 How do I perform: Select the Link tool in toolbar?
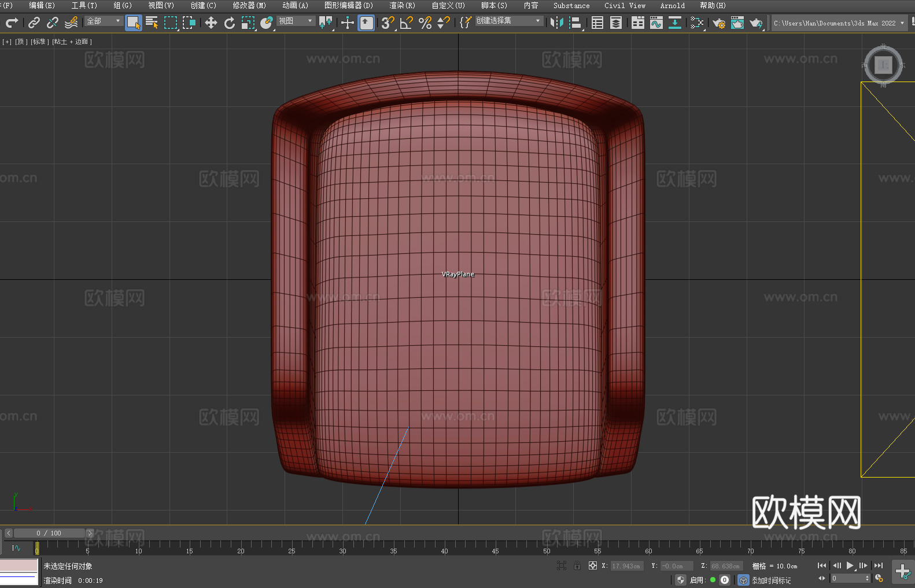[x=34, y=23]
